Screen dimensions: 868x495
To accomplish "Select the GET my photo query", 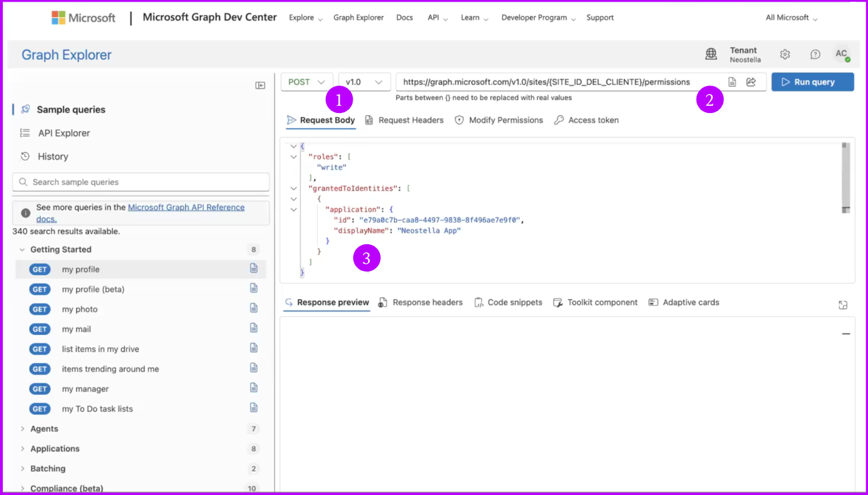I will pyautogui.click(x=141, y=309).
